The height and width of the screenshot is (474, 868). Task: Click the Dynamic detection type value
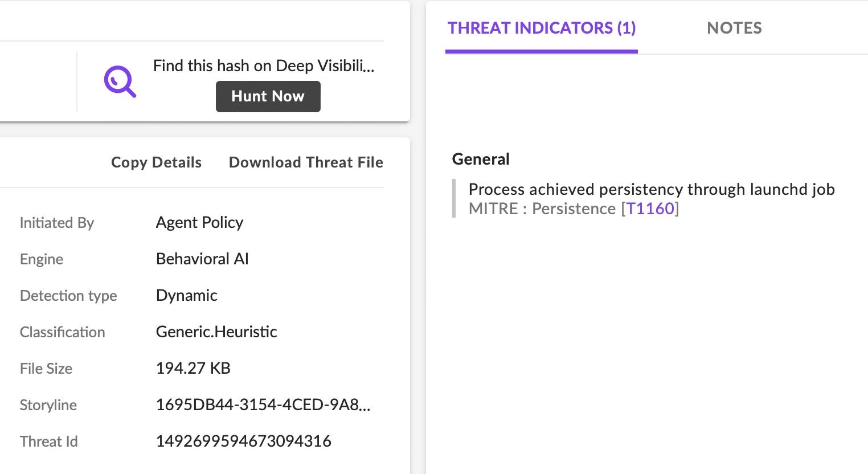point(186,295)
